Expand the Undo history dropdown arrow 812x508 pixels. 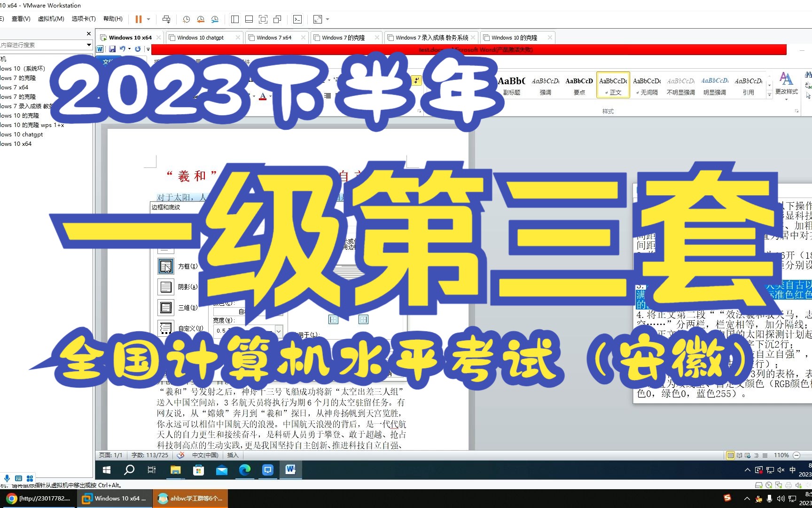[x=130, y=49]
